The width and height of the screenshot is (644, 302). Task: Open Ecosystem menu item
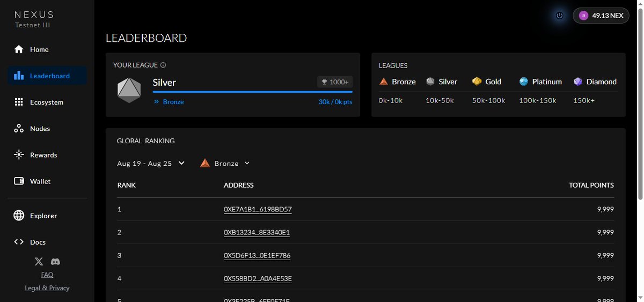click(x=47, y=102)
